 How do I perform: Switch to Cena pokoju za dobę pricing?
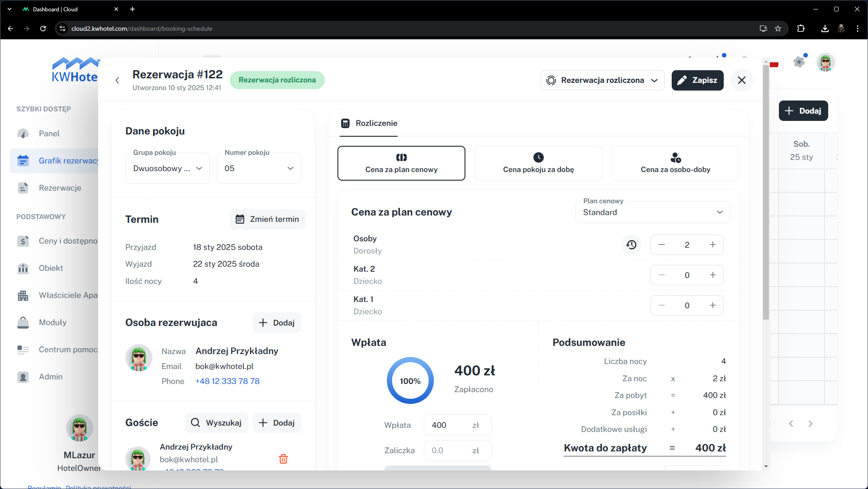pyautogui.click(x=538, y=163)
